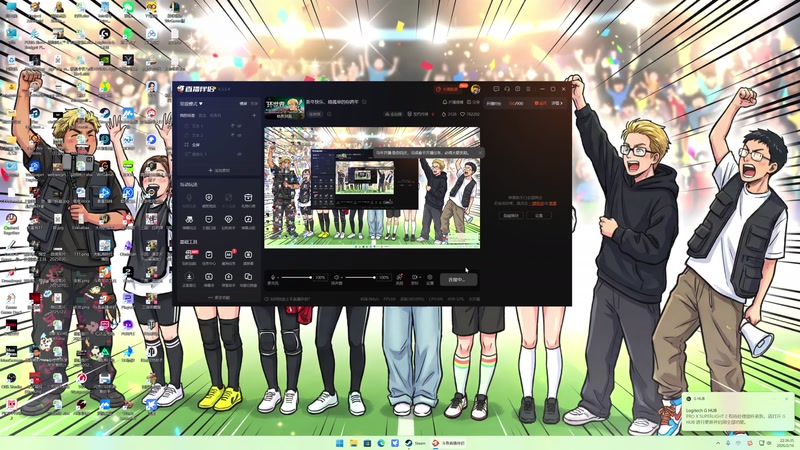
Task: Open the record dropdown arrow
Action: tap(420, 278)
